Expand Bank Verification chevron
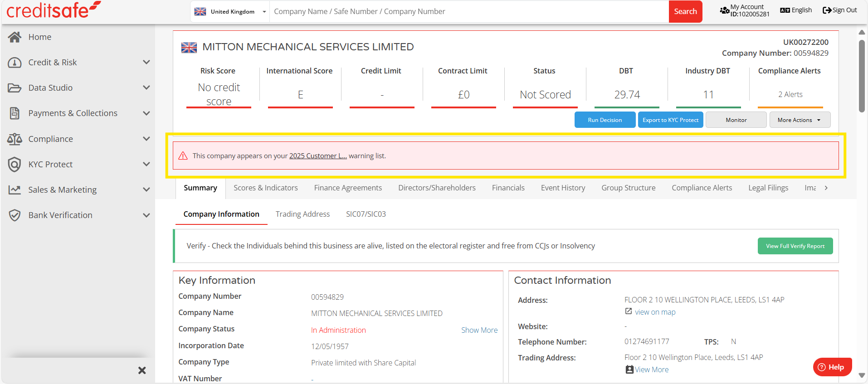 [146, 215]
